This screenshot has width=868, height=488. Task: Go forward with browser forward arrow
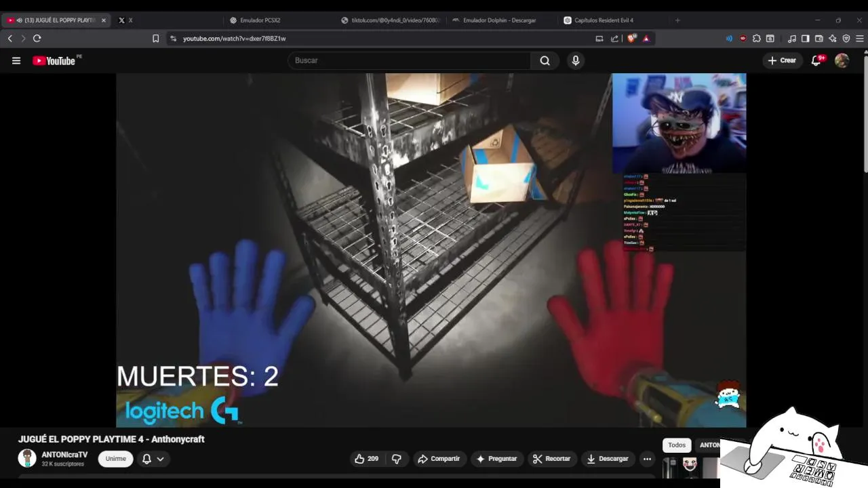23,39
